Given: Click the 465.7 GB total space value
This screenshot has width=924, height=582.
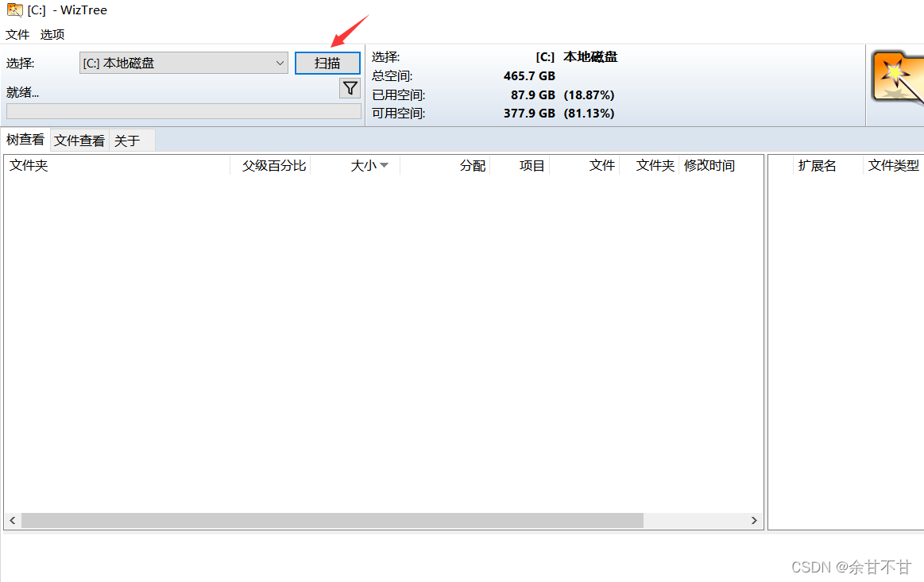Looking at the screenshot, I should click(x=529, y=76).
